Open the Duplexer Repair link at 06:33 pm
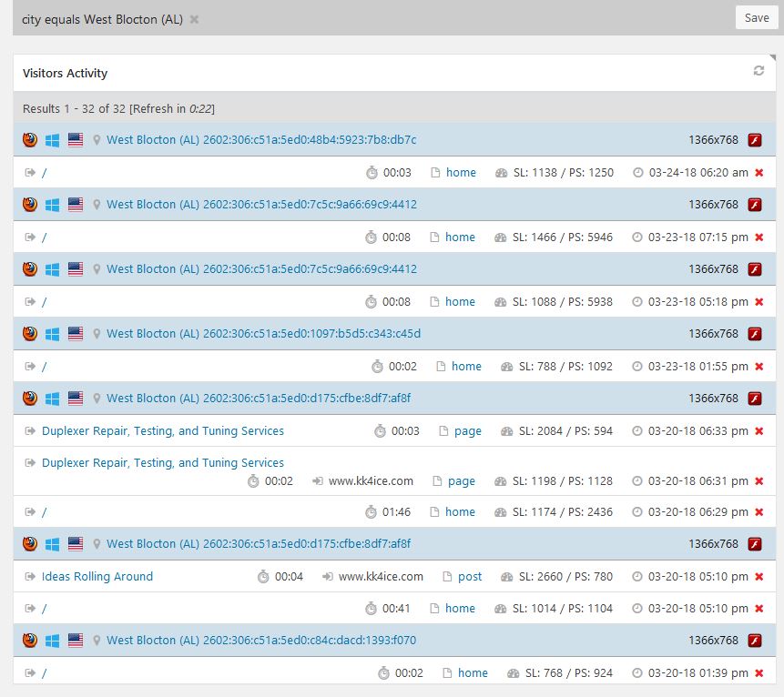The image size is (784, 697). click(x=163, y=431)
